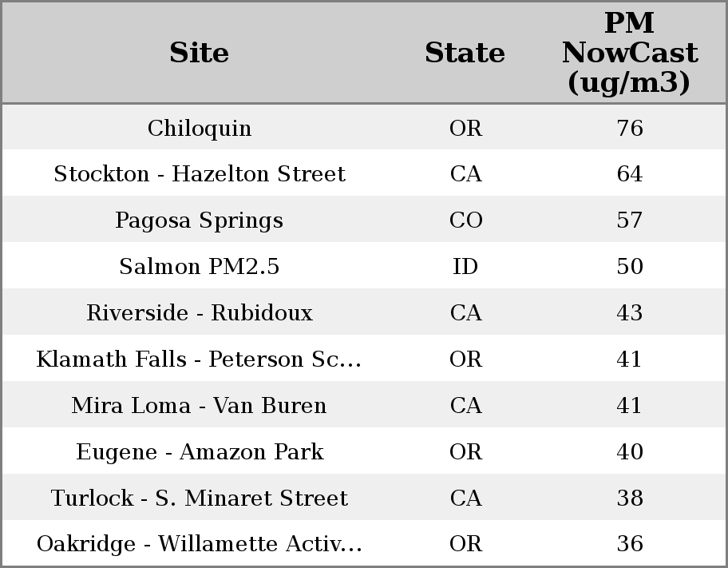This screenshot has width=728, height=568.
Task: Select the Salmon PM2.5 site cell
Action: (200, 267)
